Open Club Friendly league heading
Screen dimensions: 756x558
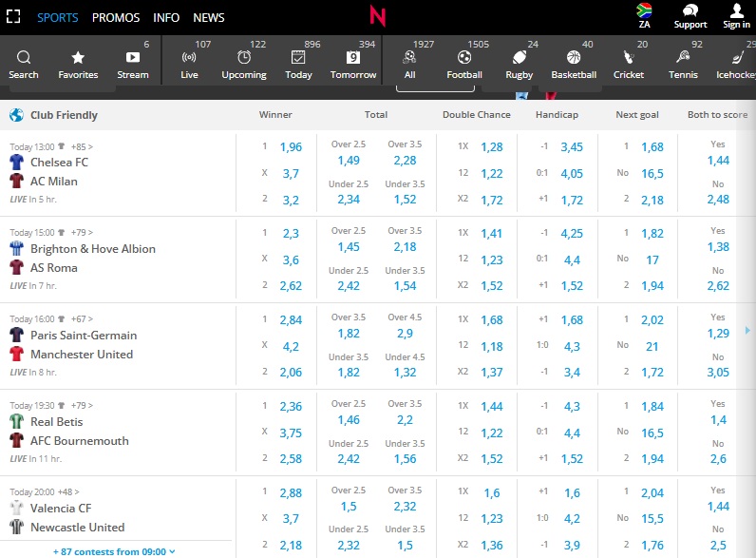click(64, 115)
